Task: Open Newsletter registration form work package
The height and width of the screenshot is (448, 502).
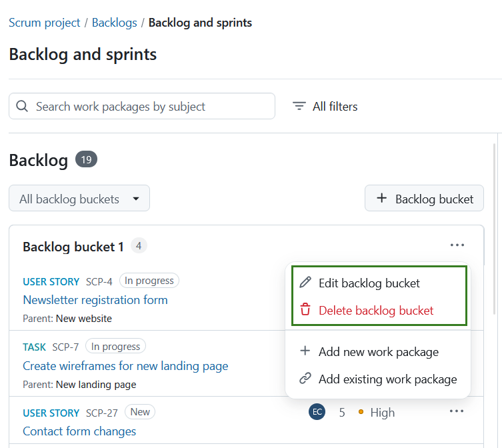Action: tap(95, 300)
